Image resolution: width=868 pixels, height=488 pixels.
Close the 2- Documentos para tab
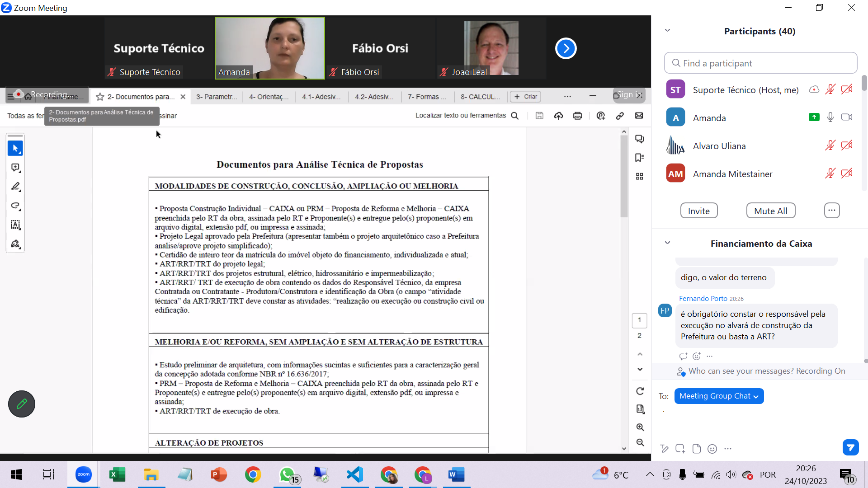click(x=183, y=97)
